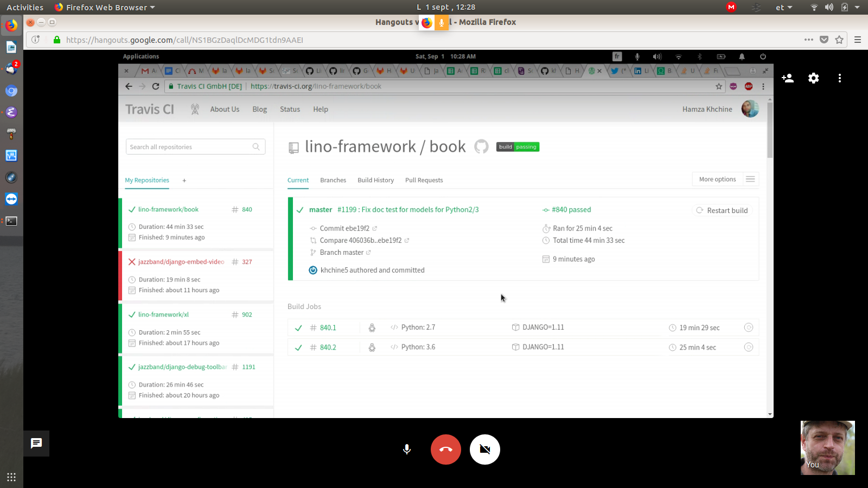Open Compare 406036b..ebe19f2 link

tap(361, 240)
